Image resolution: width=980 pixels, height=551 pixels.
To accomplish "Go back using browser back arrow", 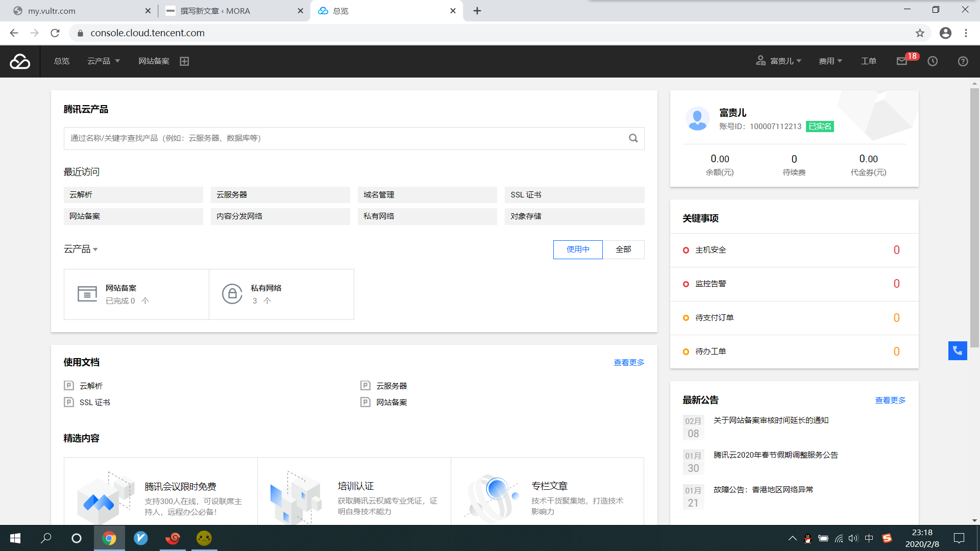I will pyautogui.click(x=14, y=33).
